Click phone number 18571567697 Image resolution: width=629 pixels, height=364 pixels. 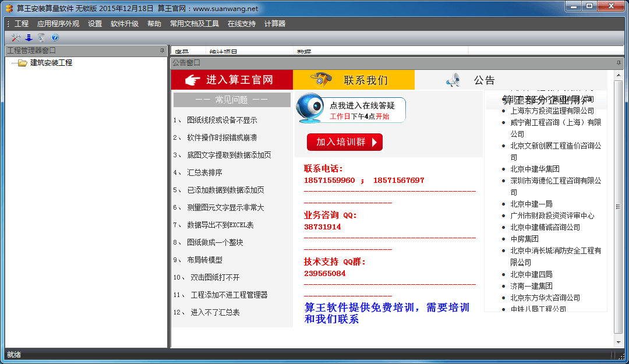pyautogui.click(x=399, y=180)
